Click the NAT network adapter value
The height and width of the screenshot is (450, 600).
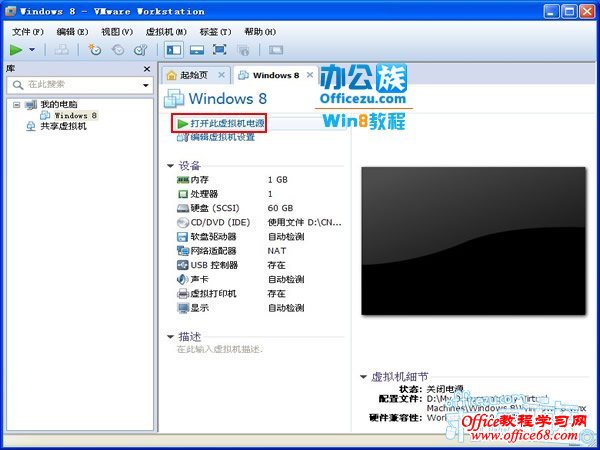pyautogui.click(x=277, y=251)
